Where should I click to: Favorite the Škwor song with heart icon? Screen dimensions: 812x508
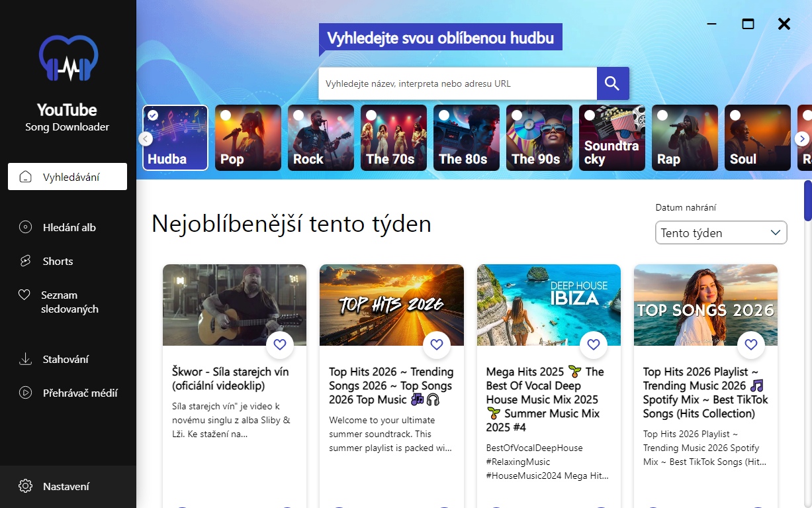pyautogui.click(x=279, y=344)
